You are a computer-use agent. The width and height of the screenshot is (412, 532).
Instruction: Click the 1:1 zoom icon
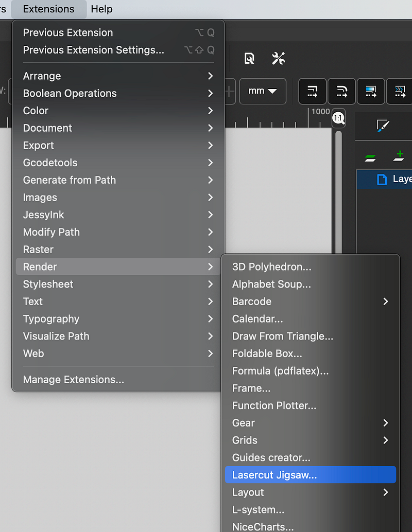click(x=339, y=118)
